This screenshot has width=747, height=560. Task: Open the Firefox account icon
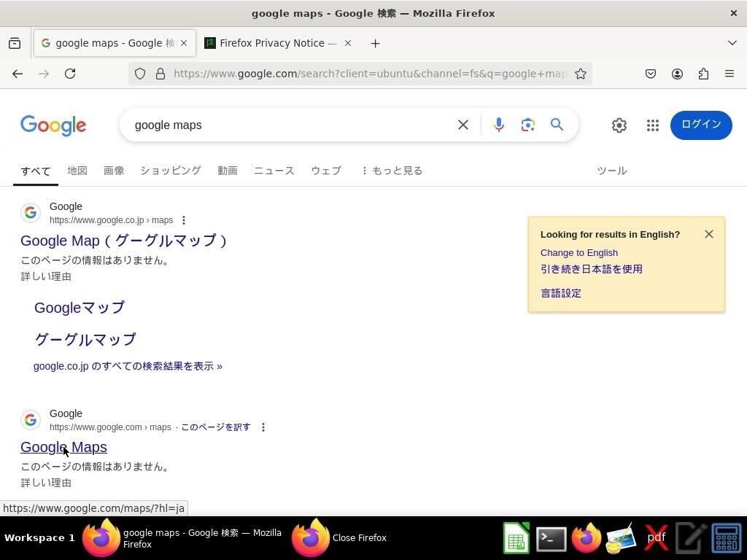tap(677, 74)
